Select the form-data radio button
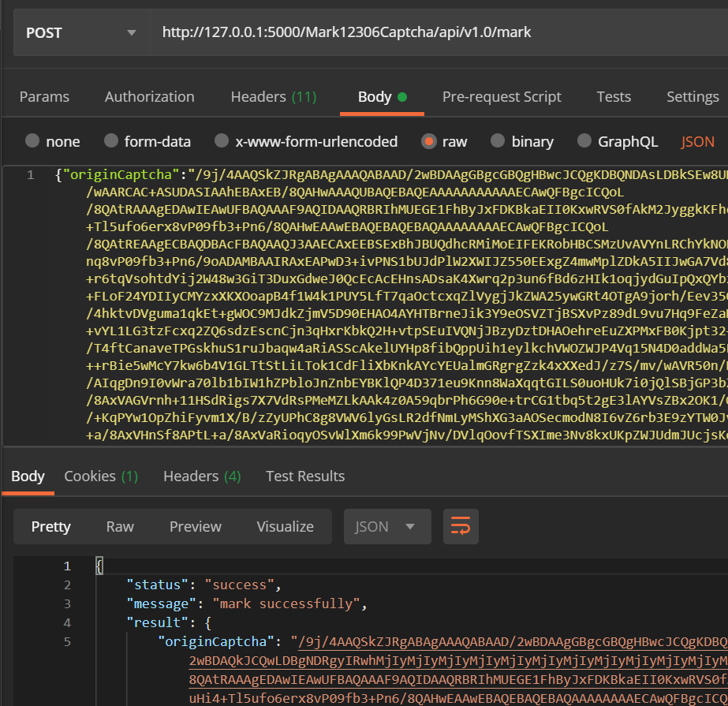 [111, 142]
